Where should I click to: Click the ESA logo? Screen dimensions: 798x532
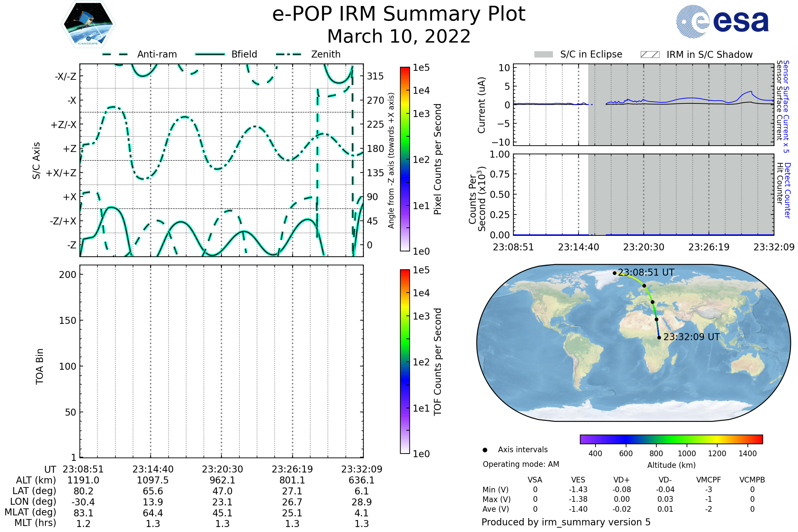(x=722, y=21)
